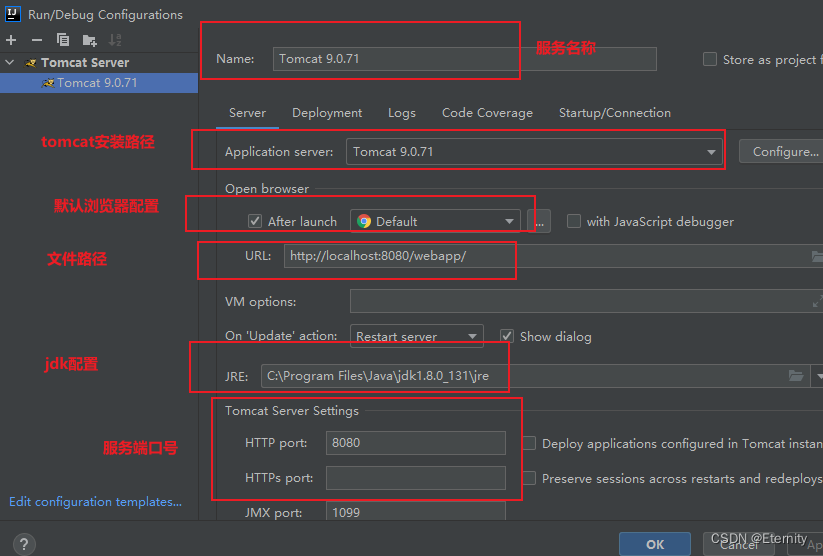Click the browser ellipsis button
This screenshot has height=556, width=823.
click(539, 221)
